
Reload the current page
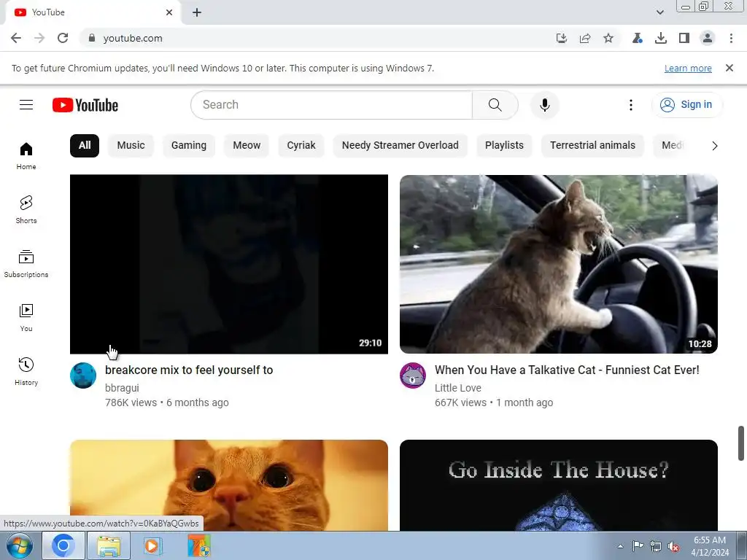(x=63, y=38)
